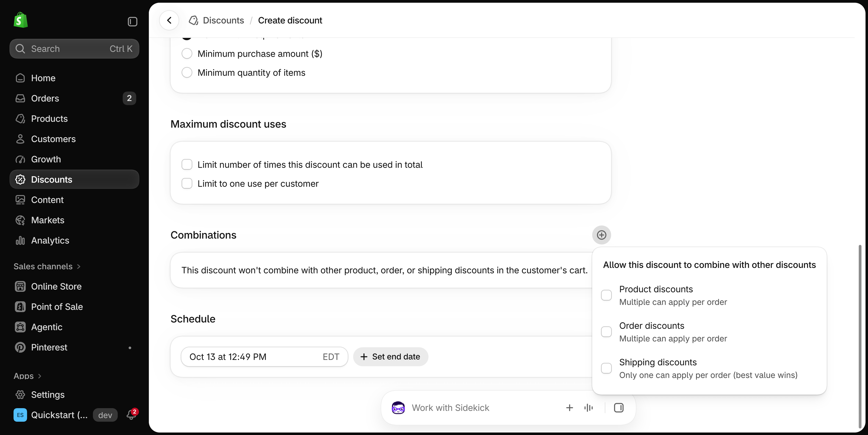Expand the Sales channels section

pos(47,267)
